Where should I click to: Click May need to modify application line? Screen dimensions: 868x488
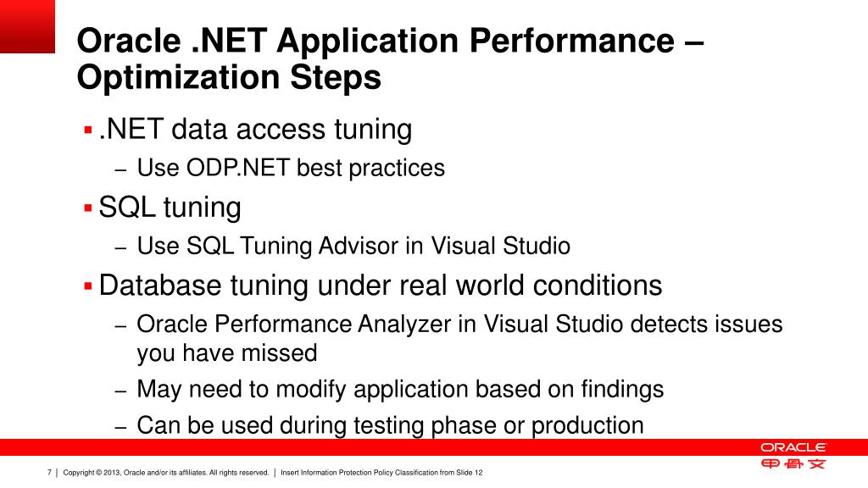coord(400,390)
